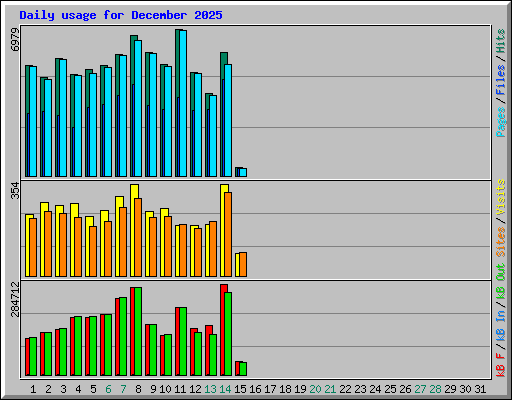The width and height of the screenshot is (512, 400).
Task: Select day 26 on the axis
Action: coord(405,389)
